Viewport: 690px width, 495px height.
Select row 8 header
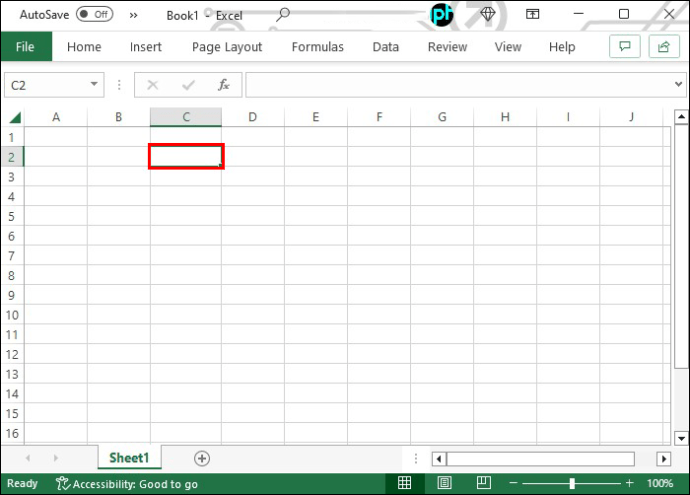(x=12, y=275)
